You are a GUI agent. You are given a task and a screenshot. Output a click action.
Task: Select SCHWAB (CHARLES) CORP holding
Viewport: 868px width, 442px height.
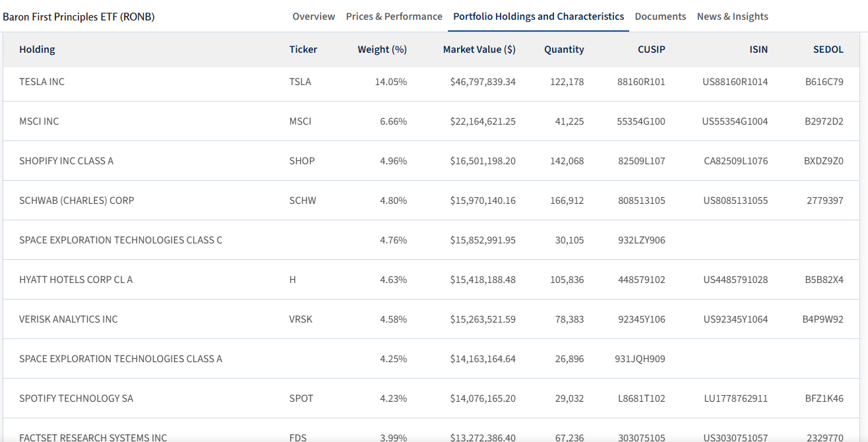pos(77,201)
